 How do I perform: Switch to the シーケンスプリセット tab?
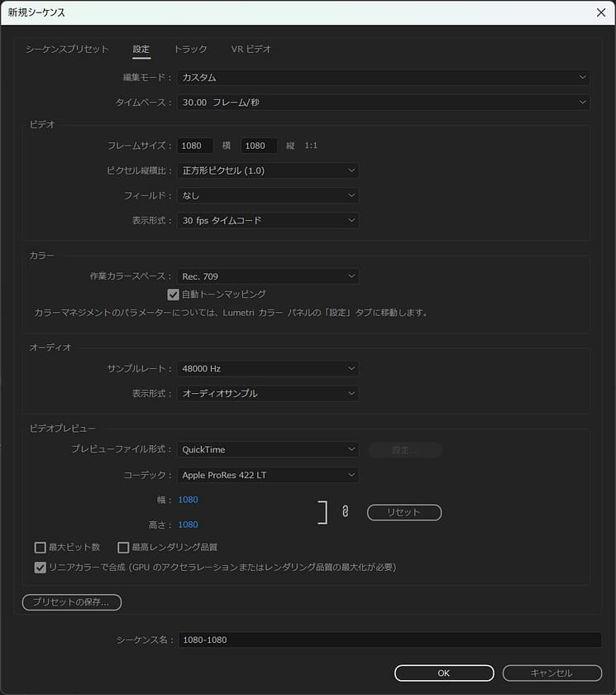pyautogui.click(x=67, y=50)
